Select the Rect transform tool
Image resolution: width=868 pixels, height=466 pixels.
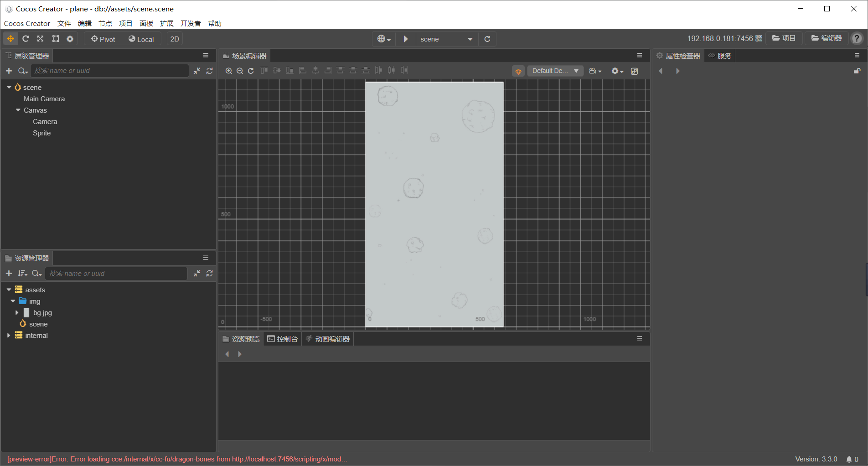(x=56, y=39)
